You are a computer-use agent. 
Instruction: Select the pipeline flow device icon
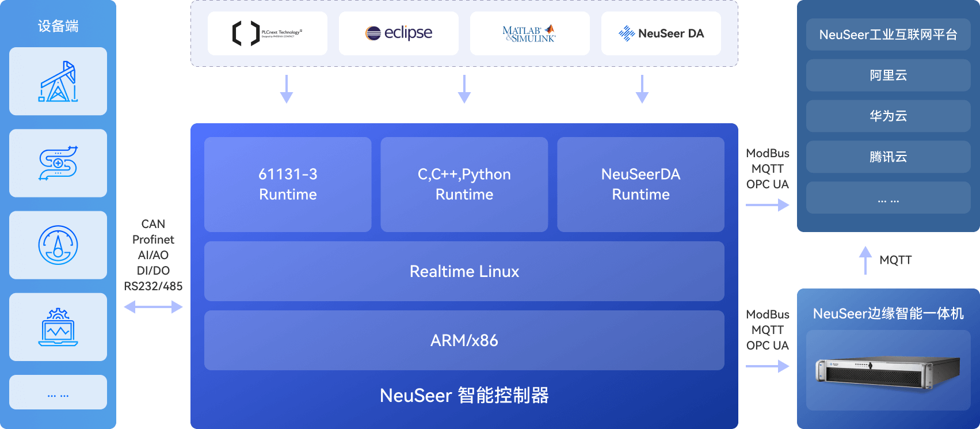point(58,163)
